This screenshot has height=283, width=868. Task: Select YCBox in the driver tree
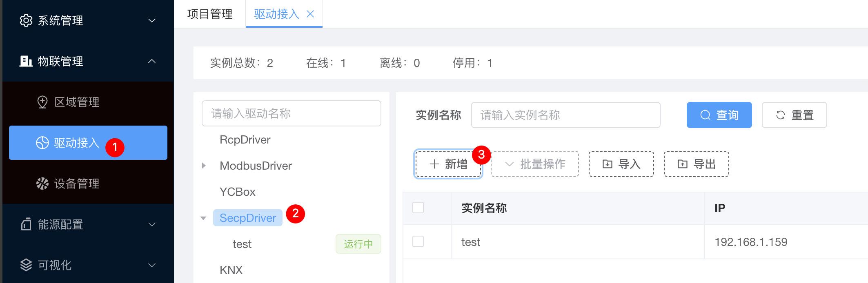[x=238, y=192]
